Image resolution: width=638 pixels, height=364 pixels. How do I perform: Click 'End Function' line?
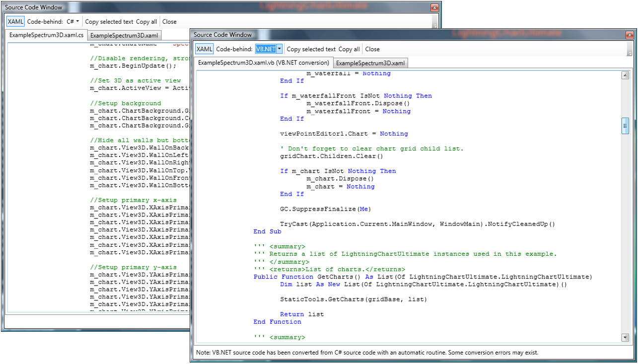coord(277,321)
